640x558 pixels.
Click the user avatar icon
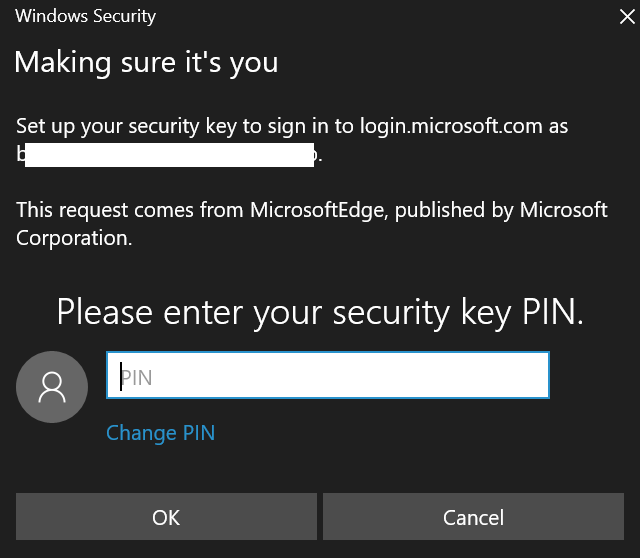click(52, 387)
